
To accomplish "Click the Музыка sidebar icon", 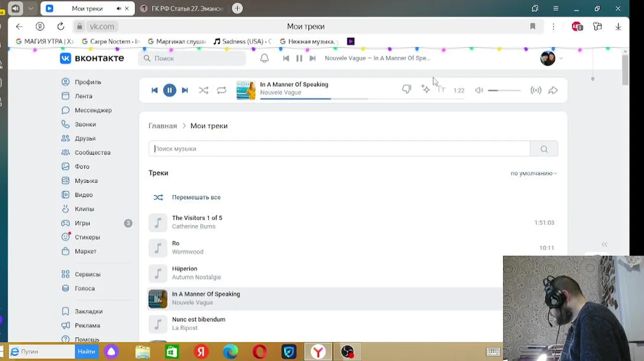I will click(65, 180).
